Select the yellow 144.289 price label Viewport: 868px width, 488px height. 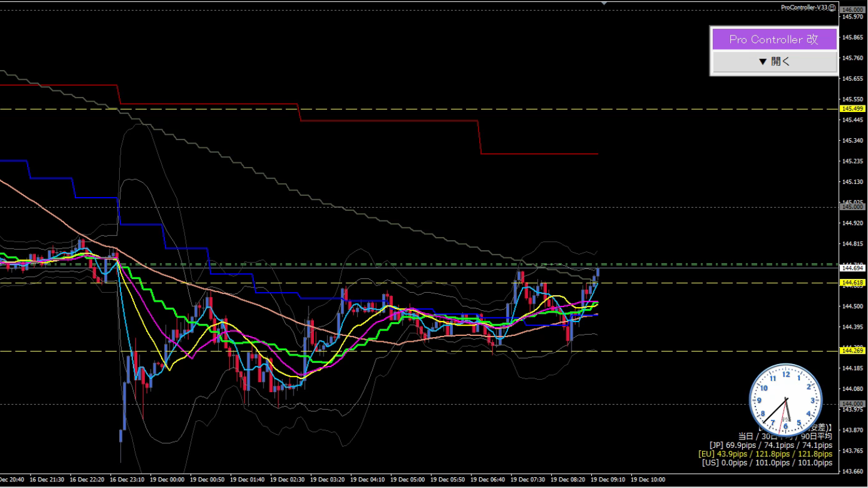(852, 351)
